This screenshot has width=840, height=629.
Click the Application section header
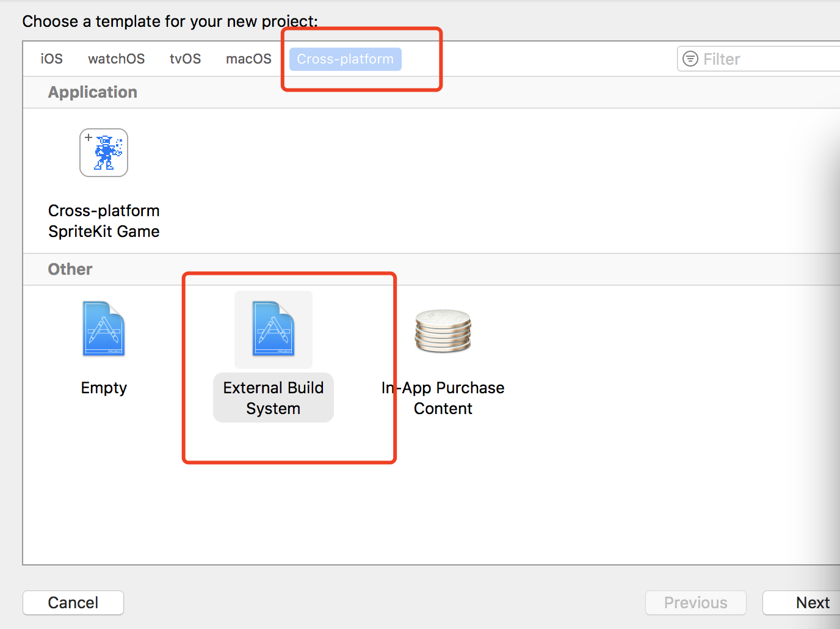[93, 92]
